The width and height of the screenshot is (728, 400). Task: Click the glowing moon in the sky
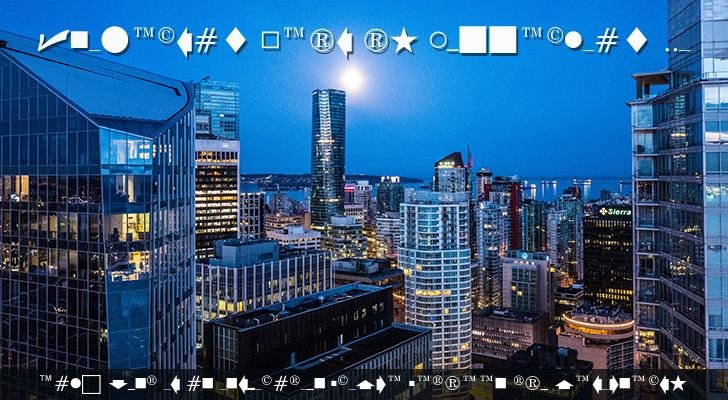tap(351, 77)
